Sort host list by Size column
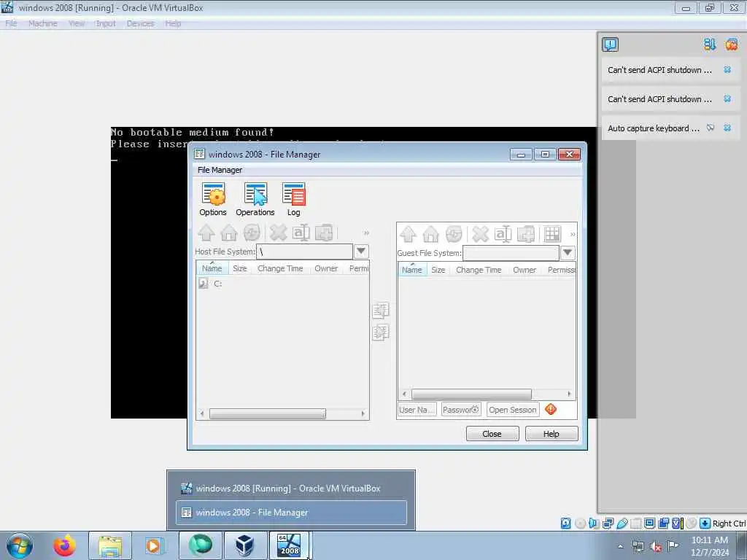747x560 pixels. click(239, 268)
